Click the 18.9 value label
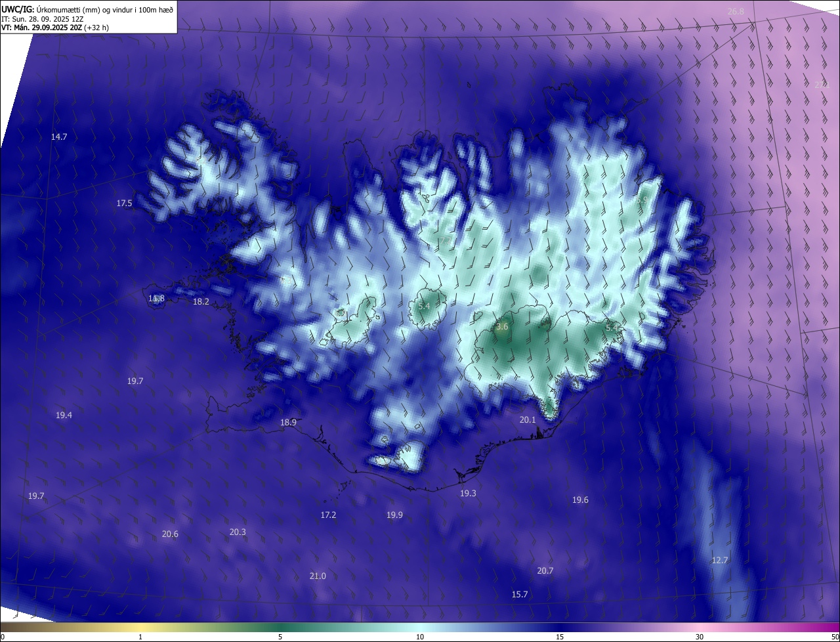 tap(288, 423)
